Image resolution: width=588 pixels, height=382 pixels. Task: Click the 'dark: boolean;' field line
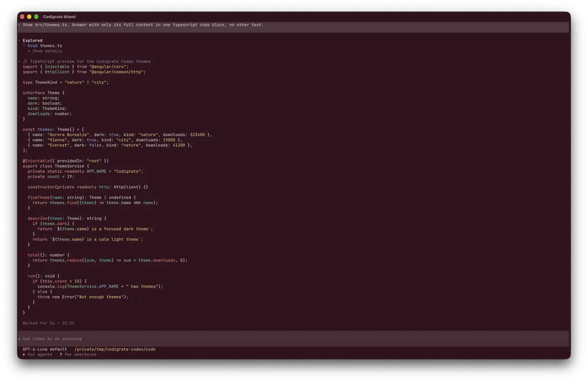(45, 103)
